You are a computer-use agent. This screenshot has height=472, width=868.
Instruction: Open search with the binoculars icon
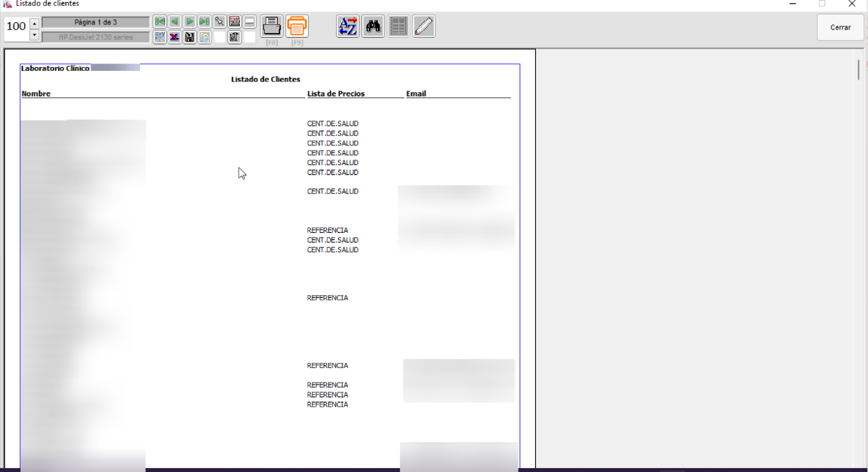[373, 26]
